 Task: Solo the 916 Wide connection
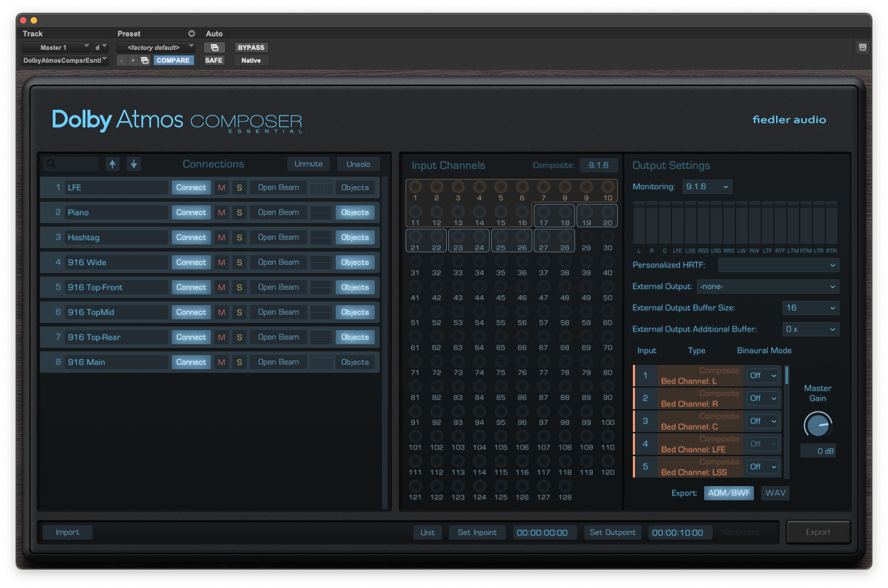tap(239, 262)
